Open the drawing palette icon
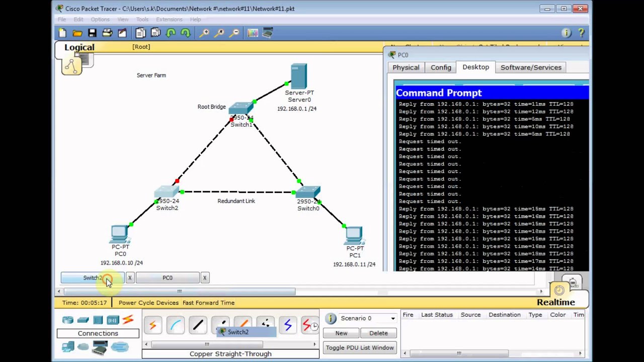Image resolution: width=644 pixels, height=362 pixels. [253, 33]
